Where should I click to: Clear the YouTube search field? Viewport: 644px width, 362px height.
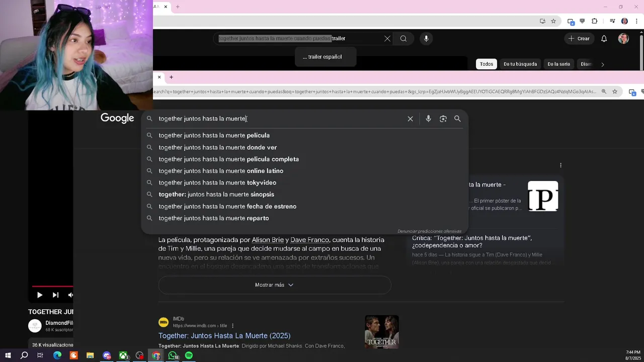387,39
